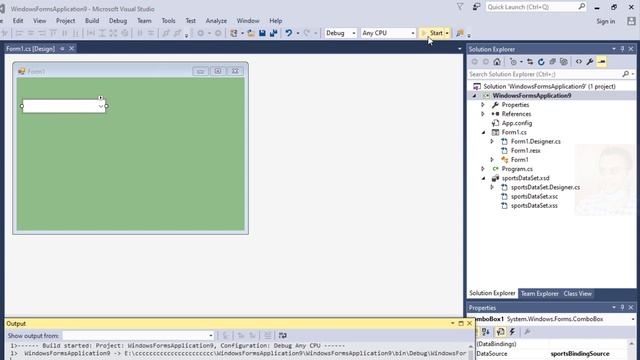This screenshot has height=360, width=640.
Task: Pin the Form1.cs [Design] tab
Action: click(62, 49)
